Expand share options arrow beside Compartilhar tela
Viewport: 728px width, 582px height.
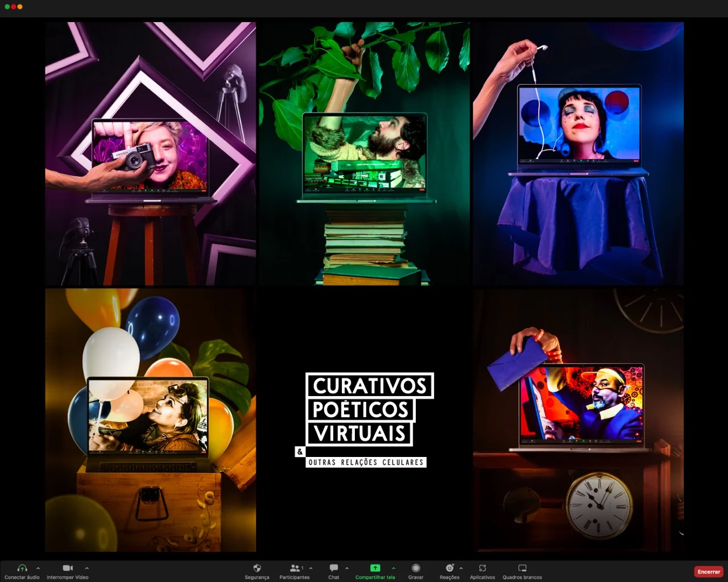click(x=394, y=568)
